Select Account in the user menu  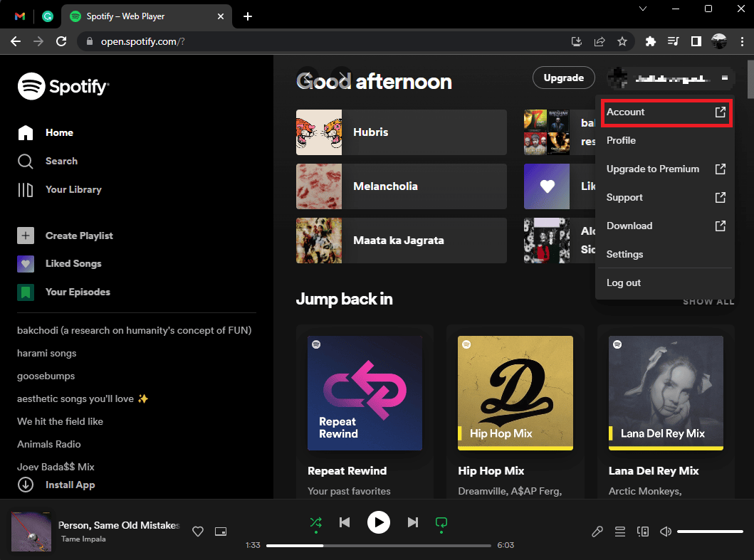(x=666, y=112)
